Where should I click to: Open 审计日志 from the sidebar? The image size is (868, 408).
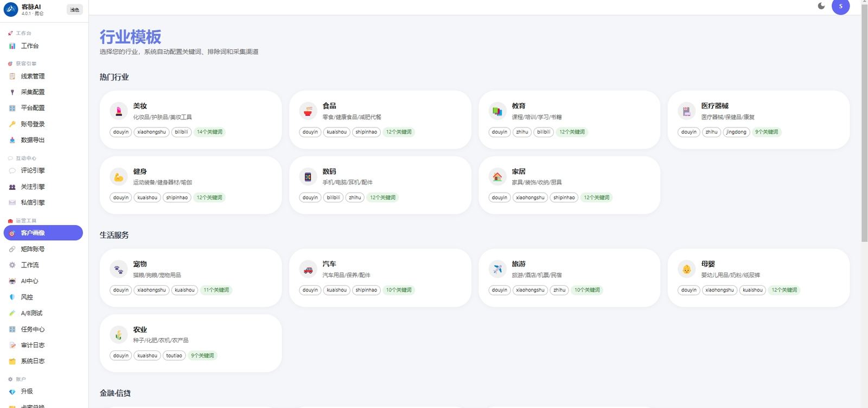point(43,345)
